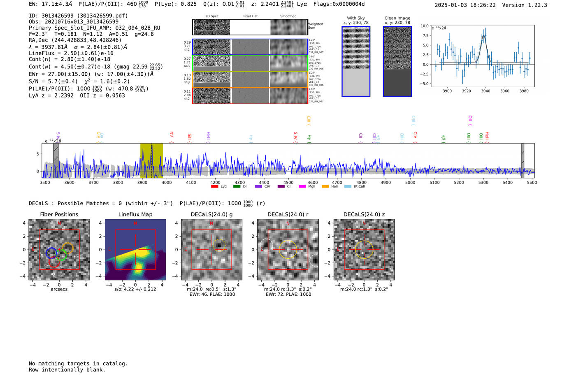Click the "EWr: 46, PLAE: 1000" caption
Viewport: 576px width, 392px height.
(212, 295)
